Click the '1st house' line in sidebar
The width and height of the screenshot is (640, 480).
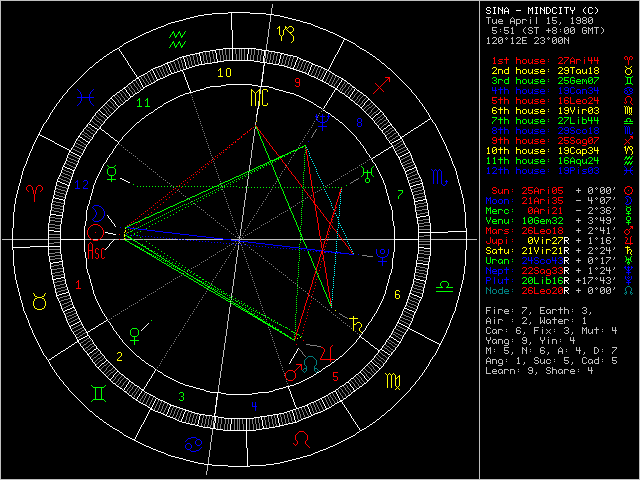point(545,62)
